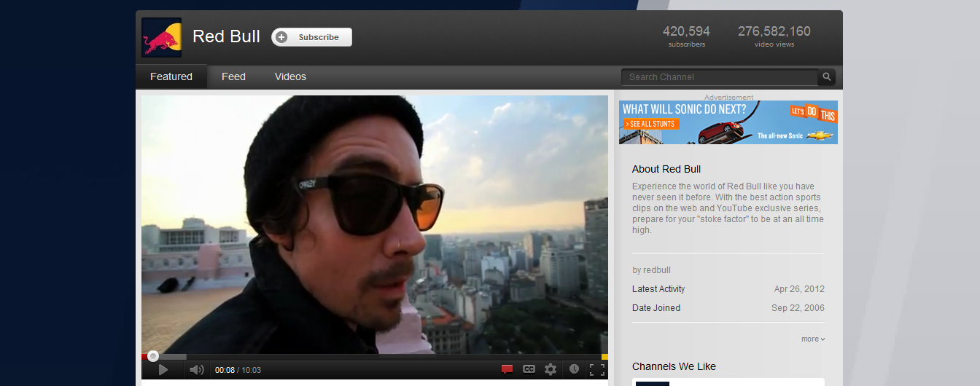The width and height of the screenshot is (980, 386).
Task: Click the Date Joined value Sep 22, 2006
Action: pyautogui.click(x=798, y=308)
